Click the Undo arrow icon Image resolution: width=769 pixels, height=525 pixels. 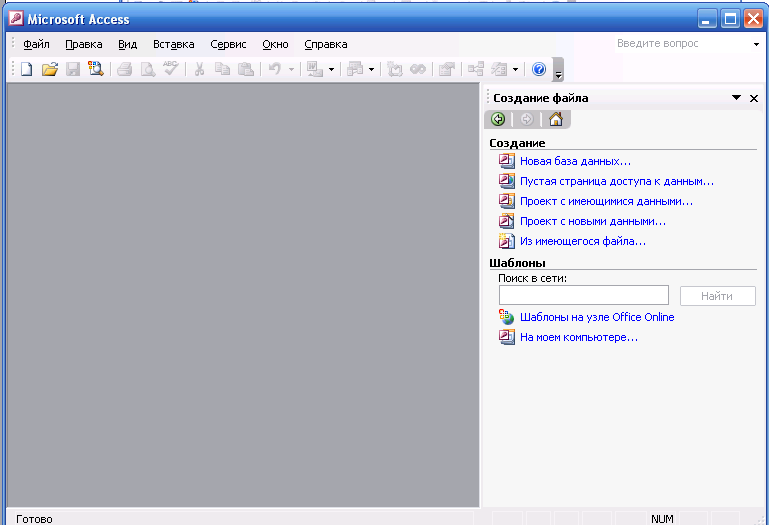pyautogui.click(x=275, y=69)
